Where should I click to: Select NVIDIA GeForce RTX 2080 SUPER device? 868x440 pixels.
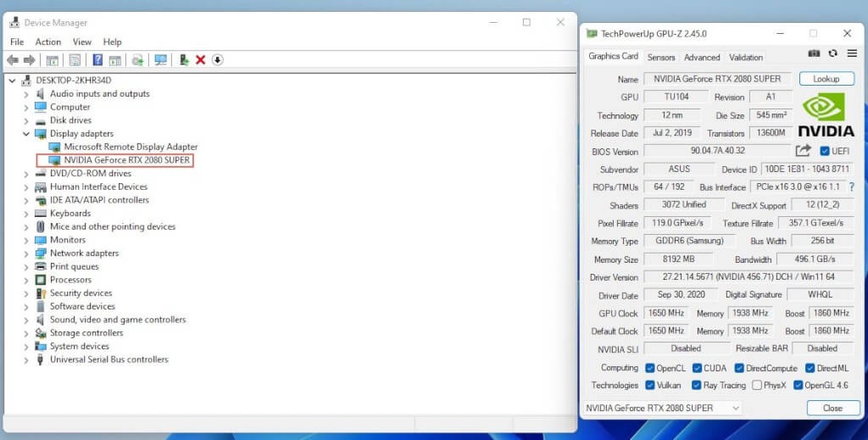click(126, 160)
